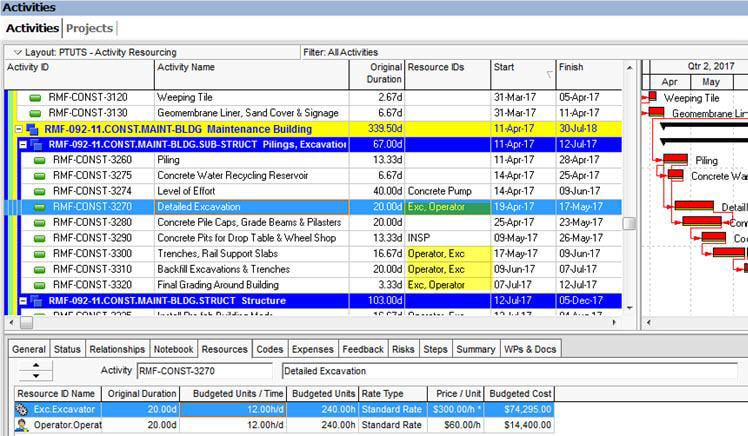
Task: Collapse the STRUCT Structure WBS band
Action: click(24, 300)
